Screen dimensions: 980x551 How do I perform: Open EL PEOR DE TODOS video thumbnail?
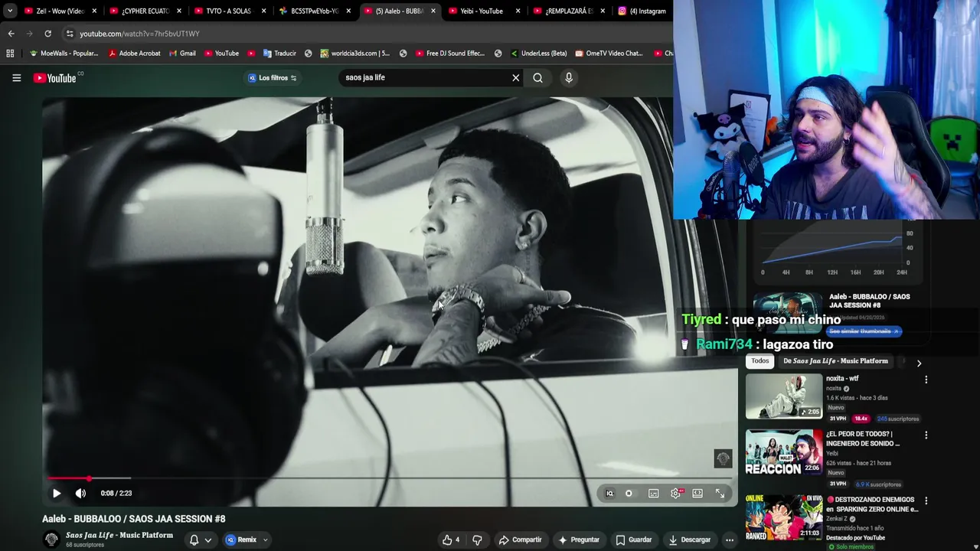pos(784,452)
